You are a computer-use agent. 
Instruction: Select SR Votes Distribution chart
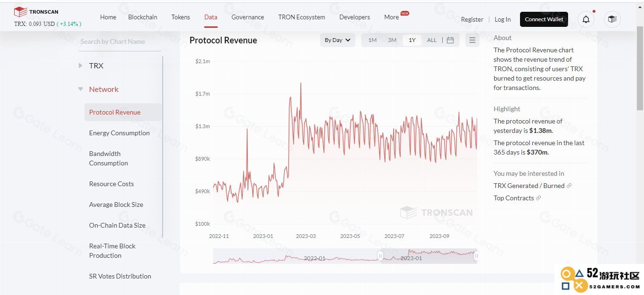tap(120, 276)
